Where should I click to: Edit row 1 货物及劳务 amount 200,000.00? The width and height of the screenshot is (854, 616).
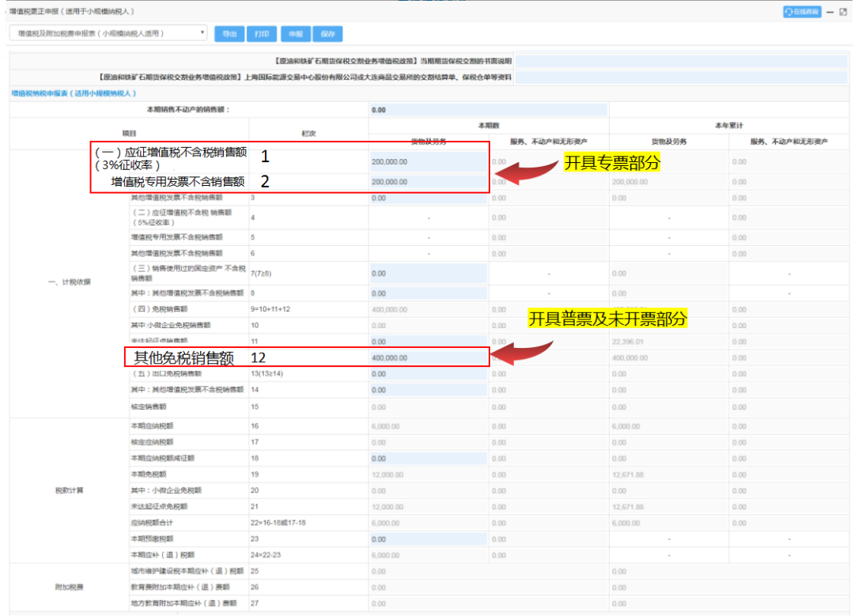click(428, 161)
